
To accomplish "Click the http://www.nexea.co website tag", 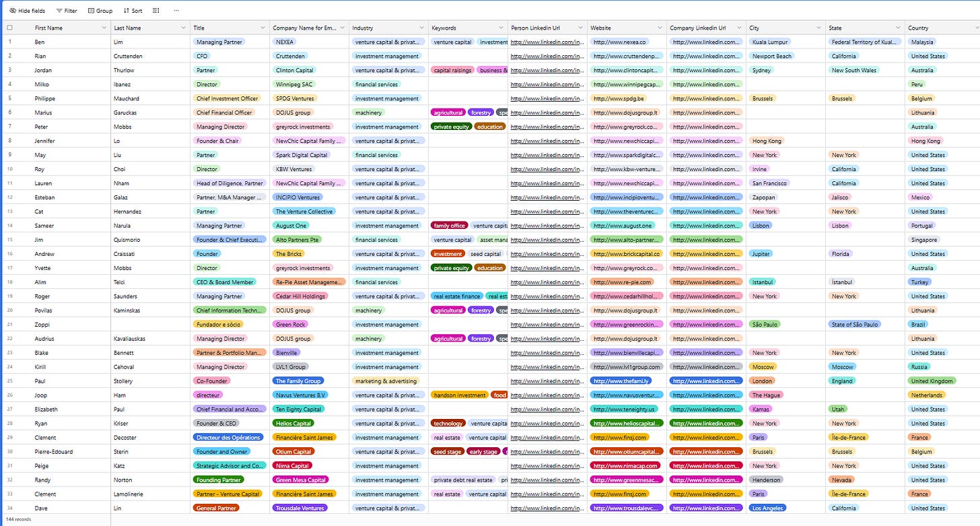I will click(619, 42).
